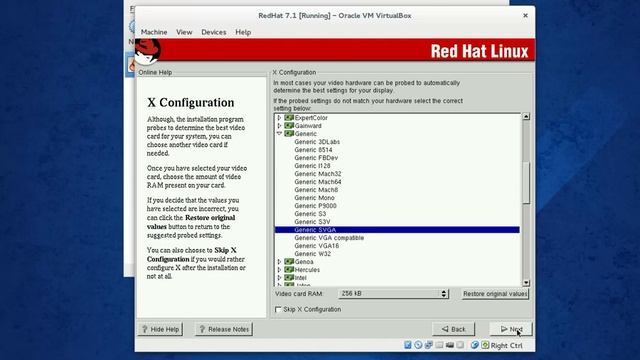Click the optical disc status icon
The height and width of the screenshot is (360, 640).
418,345
